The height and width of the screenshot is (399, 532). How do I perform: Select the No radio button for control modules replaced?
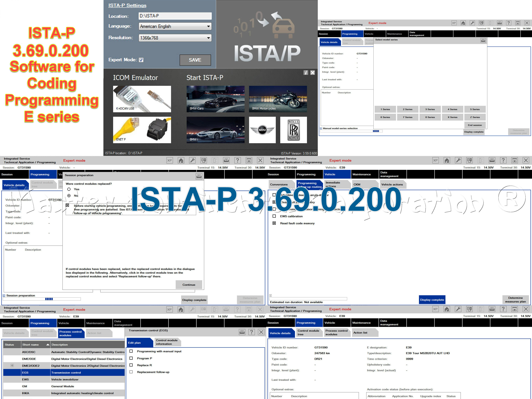69,196
